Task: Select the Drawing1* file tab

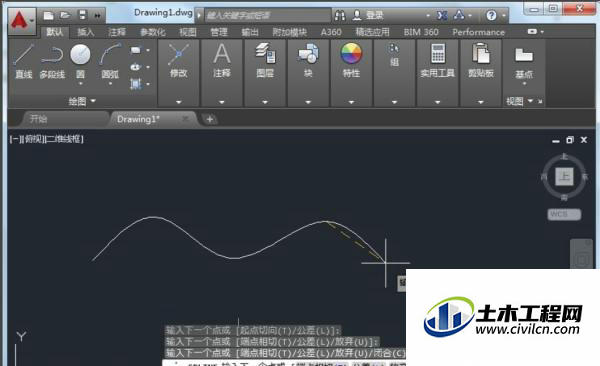Action: (x=138, y=119)
